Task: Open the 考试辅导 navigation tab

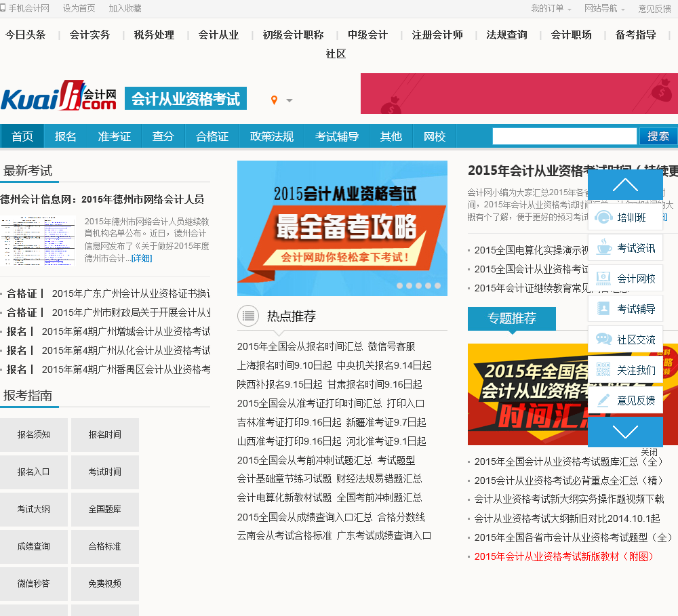Action: (337, 137)
